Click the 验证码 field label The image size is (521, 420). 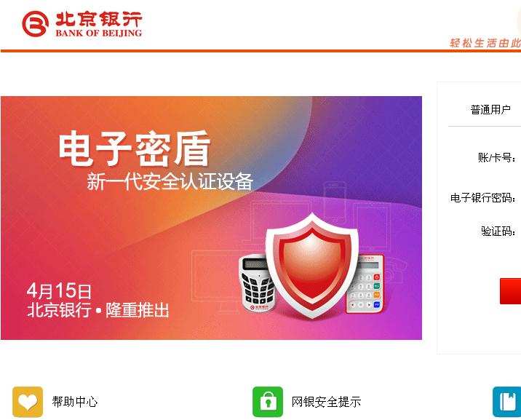(498, 231)
